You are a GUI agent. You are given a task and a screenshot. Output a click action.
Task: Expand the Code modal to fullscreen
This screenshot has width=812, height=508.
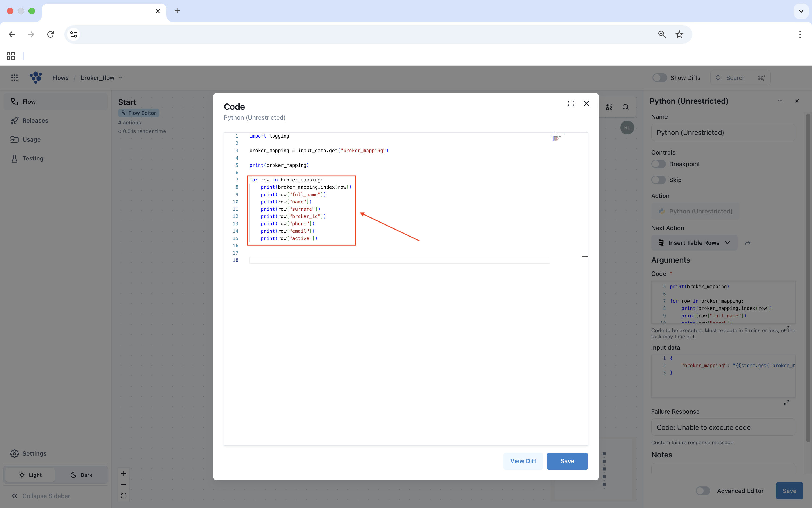pyautogui.click(x=571, y=103)
